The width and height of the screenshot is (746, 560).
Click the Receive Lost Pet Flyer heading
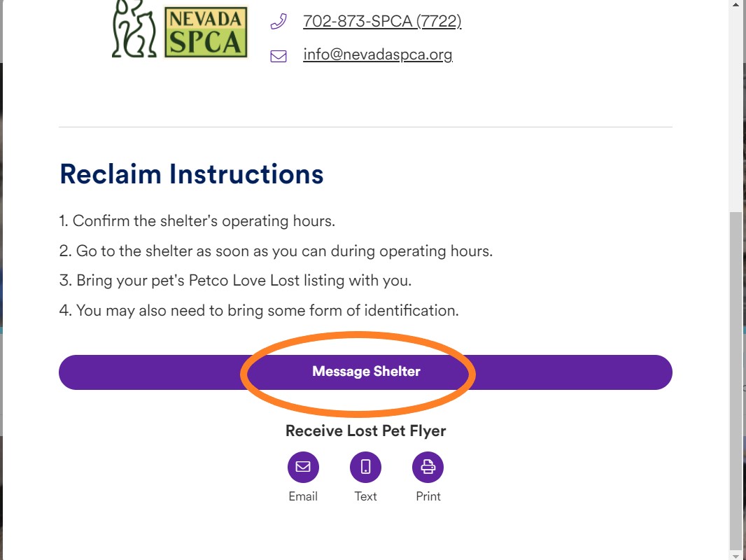(365, 430)
